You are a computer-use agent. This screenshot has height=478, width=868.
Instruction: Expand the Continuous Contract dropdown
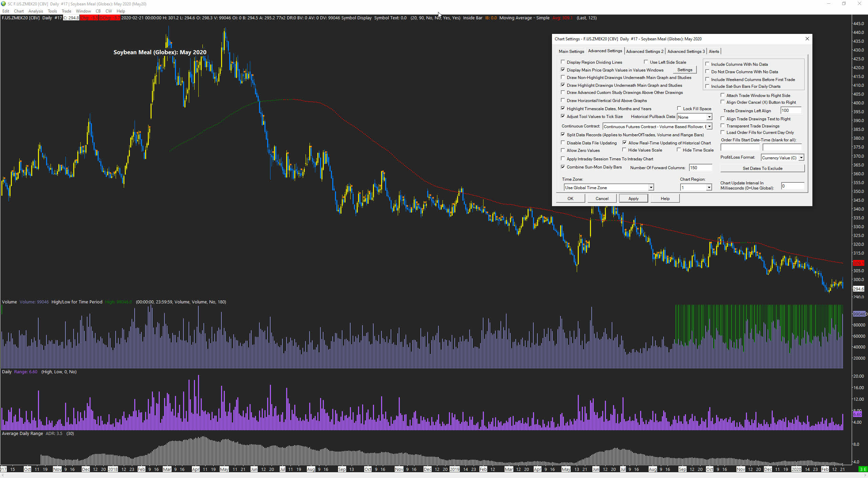[x=709, y=126]
